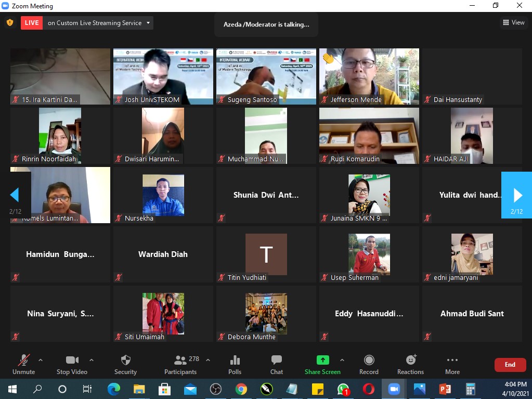The height and width of the screenshot is (399, 532).
Task: Click the Zoom taskbar icon
Action: [x=394, y=389]
